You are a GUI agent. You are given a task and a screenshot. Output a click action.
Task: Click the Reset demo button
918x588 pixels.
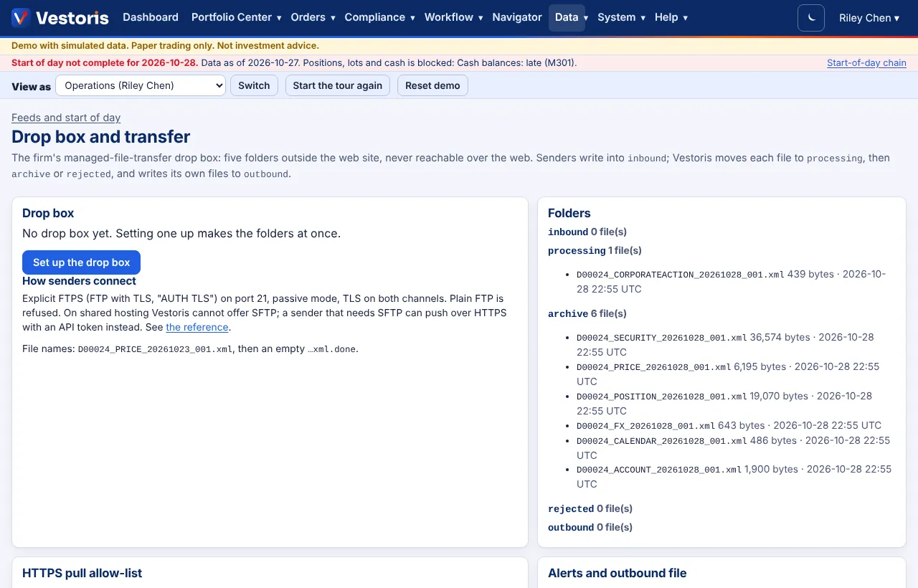pos(432,85)
